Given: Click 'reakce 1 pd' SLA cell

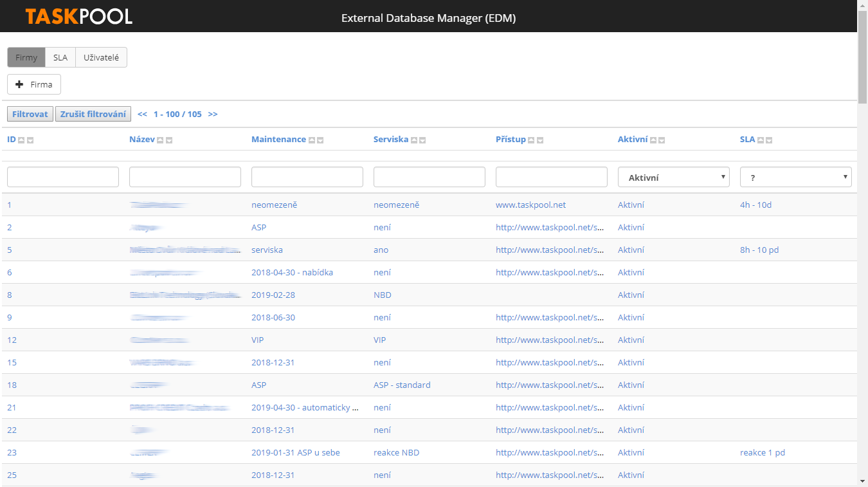Looking at the screenshot, I should 763,452.
